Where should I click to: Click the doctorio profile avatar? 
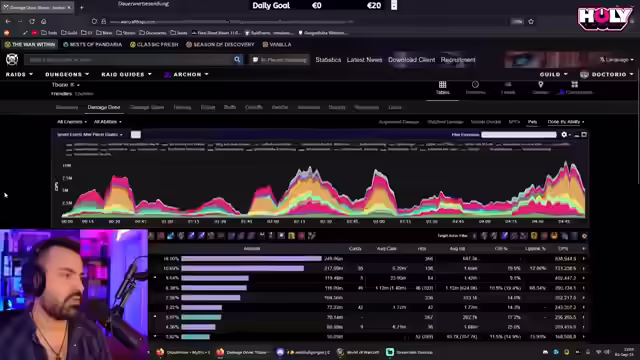click(584, 74)
